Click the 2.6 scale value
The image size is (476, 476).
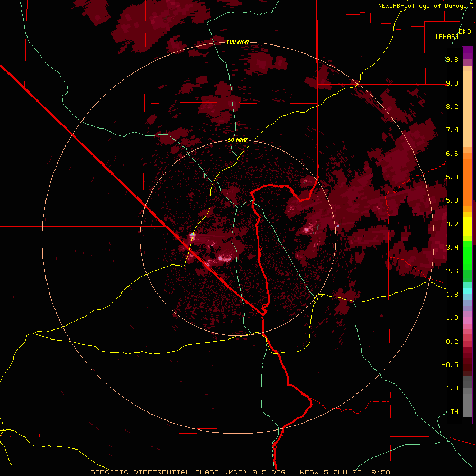pos(452,271)
